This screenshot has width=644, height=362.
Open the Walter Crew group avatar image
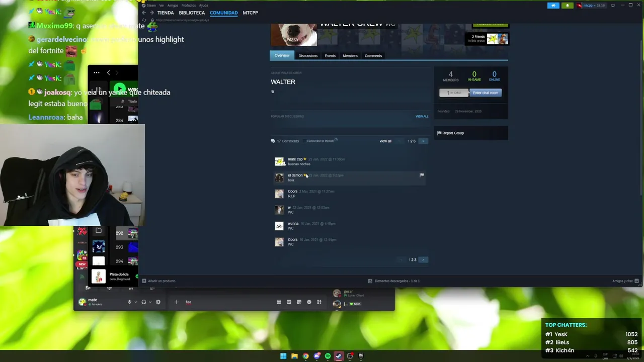click(x=294, y=35)
